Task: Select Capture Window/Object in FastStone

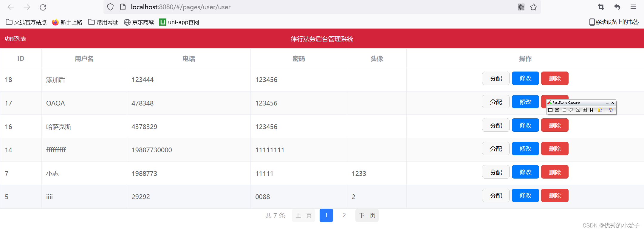Action: [557, 110]
